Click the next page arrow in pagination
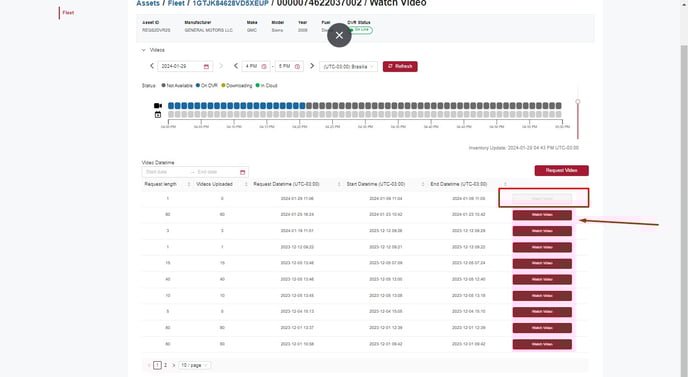 174,365
